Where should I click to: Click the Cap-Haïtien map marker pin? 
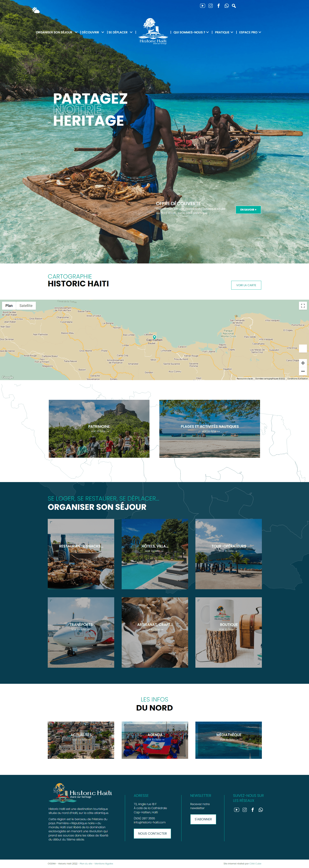pyautogui.click(x=154, y=337)
